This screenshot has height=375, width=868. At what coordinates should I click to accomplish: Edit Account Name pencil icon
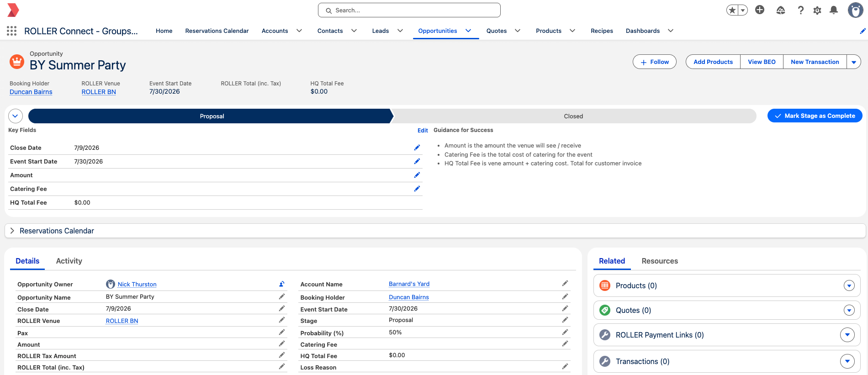[x=565, y=284]
